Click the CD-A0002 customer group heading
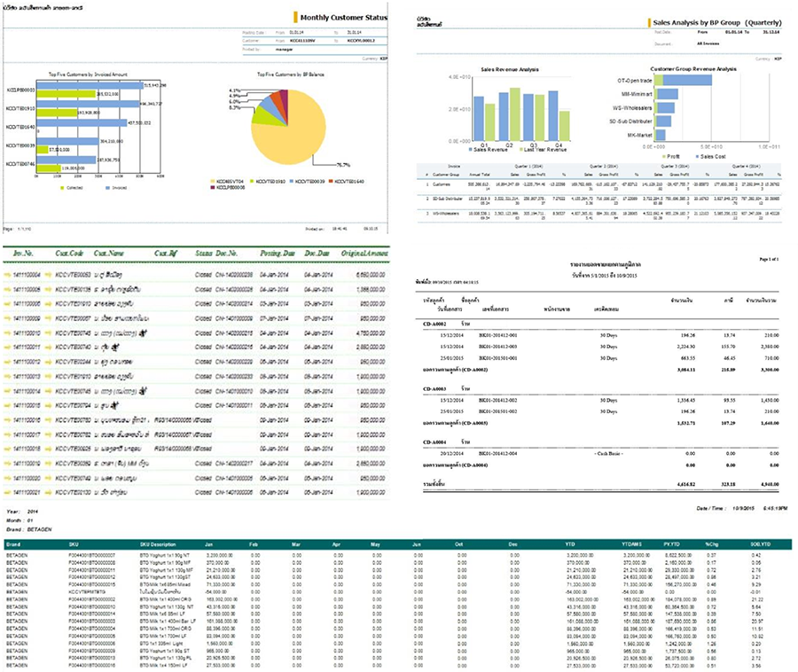This screenshot has height=672, width=798. [434, 324]
